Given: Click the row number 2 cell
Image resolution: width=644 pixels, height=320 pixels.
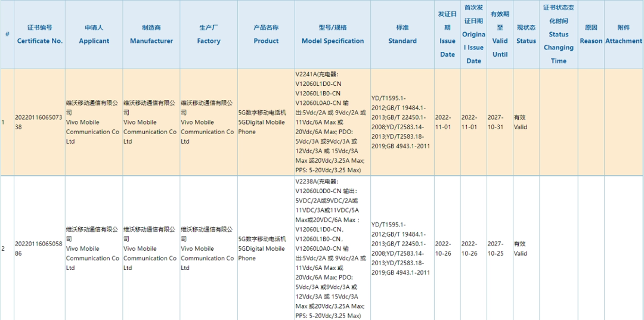Looking at the screenshot, I should click(x=7, y=248).
